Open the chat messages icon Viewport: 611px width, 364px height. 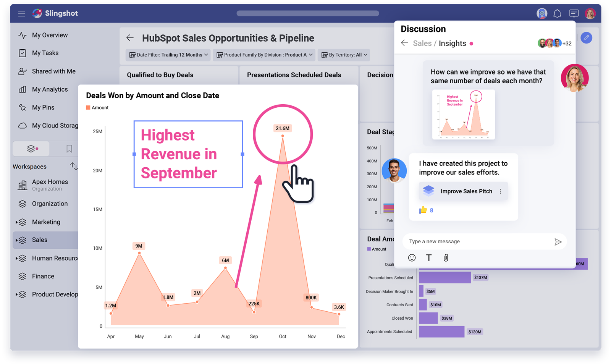pos(574,14)
